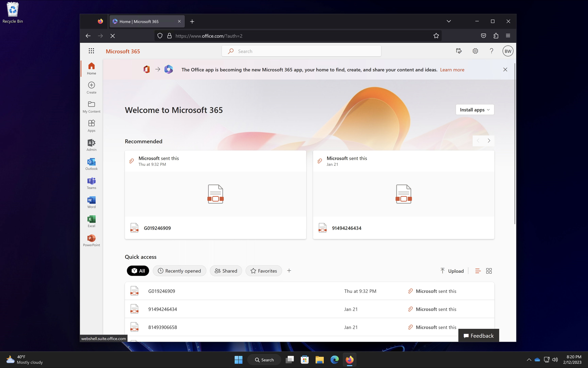Open Microsoft Store from the taskbar

click(304, 360)
